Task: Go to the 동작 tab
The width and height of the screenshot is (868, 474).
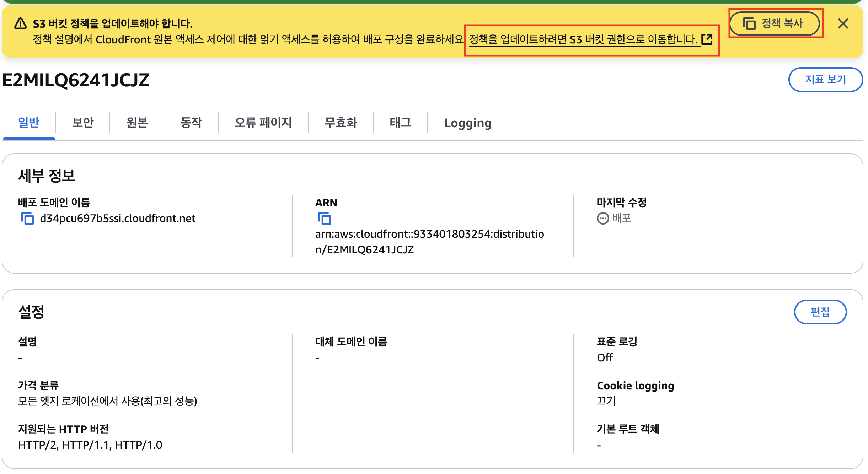Action: coord(191,123)
